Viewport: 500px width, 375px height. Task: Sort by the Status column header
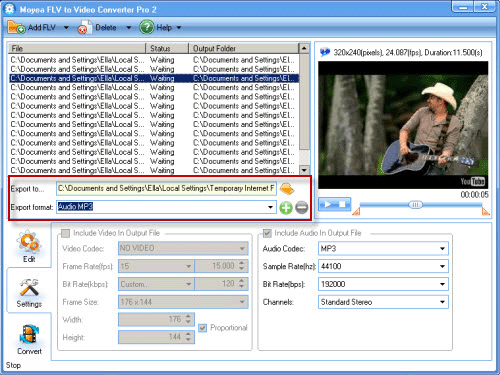click(167, 48)
